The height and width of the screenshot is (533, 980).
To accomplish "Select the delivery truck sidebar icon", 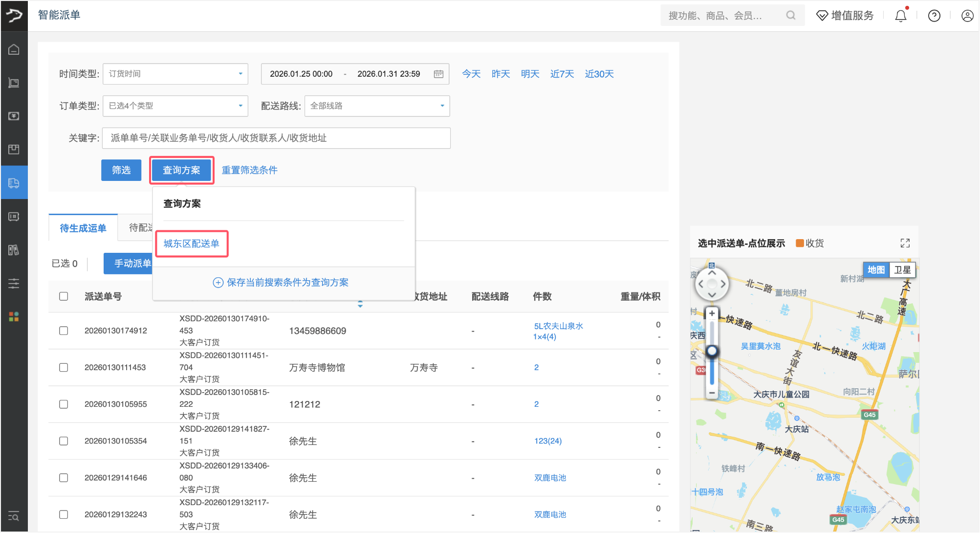I will click(14, 183).
